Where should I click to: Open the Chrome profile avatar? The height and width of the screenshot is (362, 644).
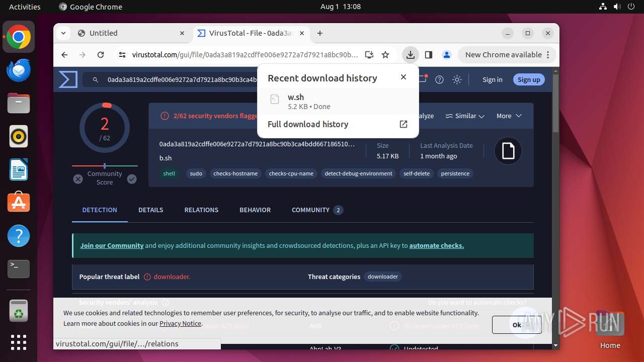(x=446, y=55)
